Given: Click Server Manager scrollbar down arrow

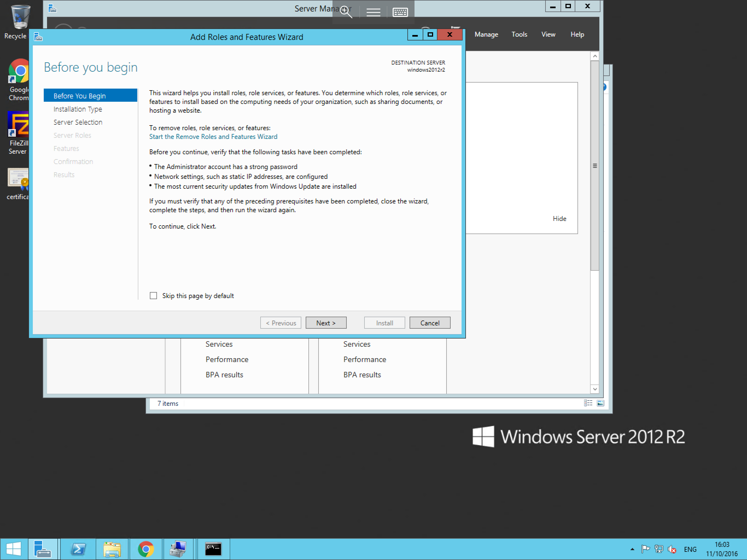Looking at the screenshot, I should click(x=595, y=389).
